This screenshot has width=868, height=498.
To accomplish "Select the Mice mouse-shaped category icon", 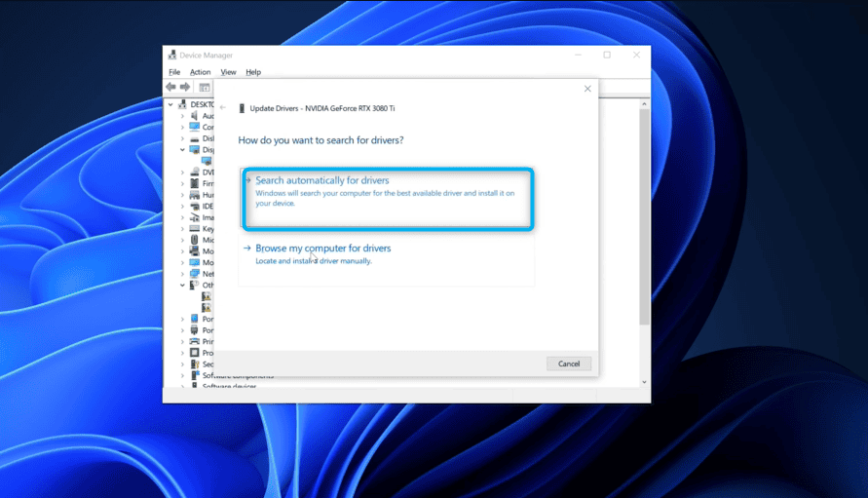I will coord(194,240).
